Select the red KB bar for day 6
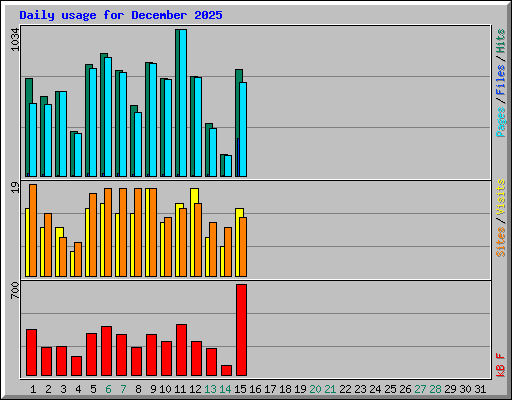 [106, 351]
